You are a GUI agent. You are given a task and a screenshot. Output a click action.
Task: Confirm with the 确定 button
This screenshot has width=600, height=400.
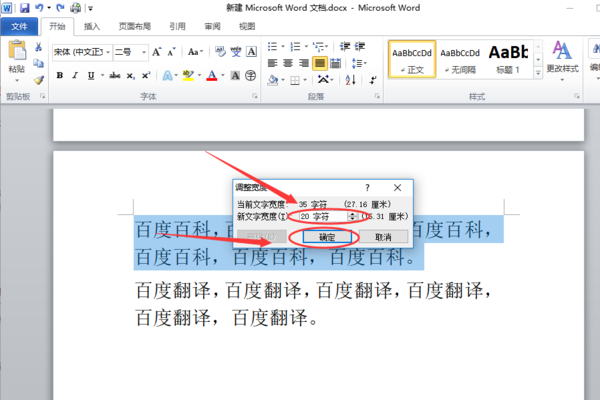327,237
